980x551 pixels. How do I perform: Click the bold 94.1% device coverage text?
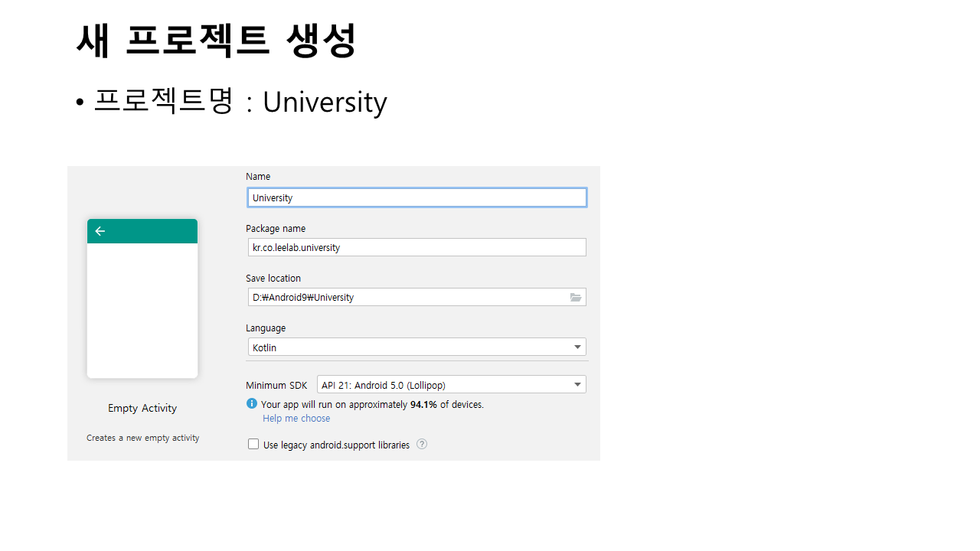[x=423, y=404]
